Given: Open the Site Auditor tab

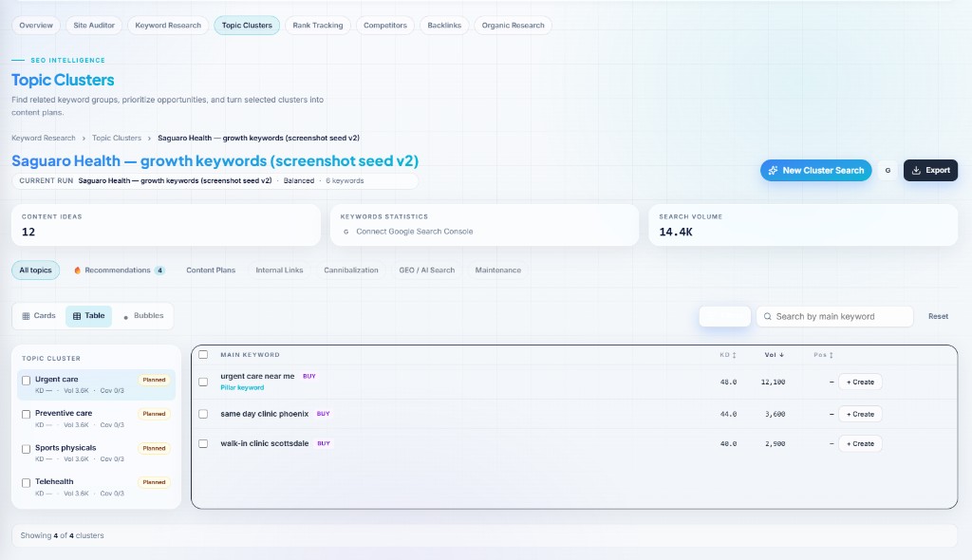Looking at the screenshot, I should click(x=94, y=26).
